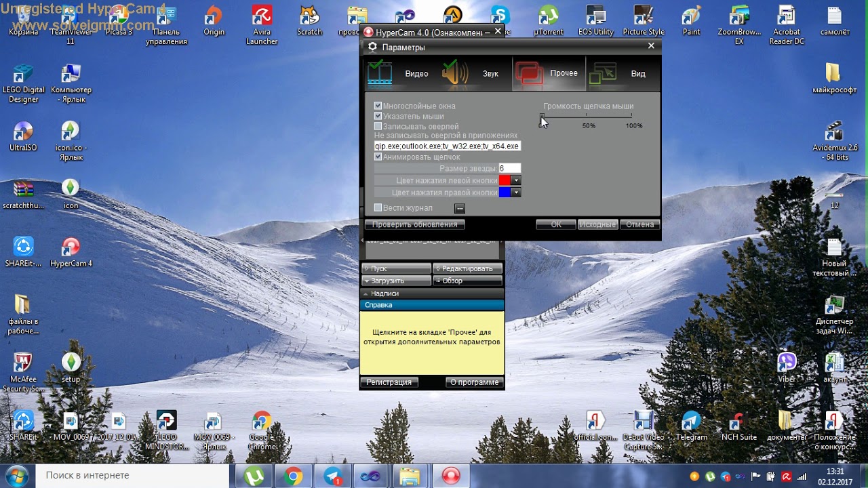This screenshot has width=868, height=488.
Task: Click the blue right-button color swatch
Action: click(505, 192)
